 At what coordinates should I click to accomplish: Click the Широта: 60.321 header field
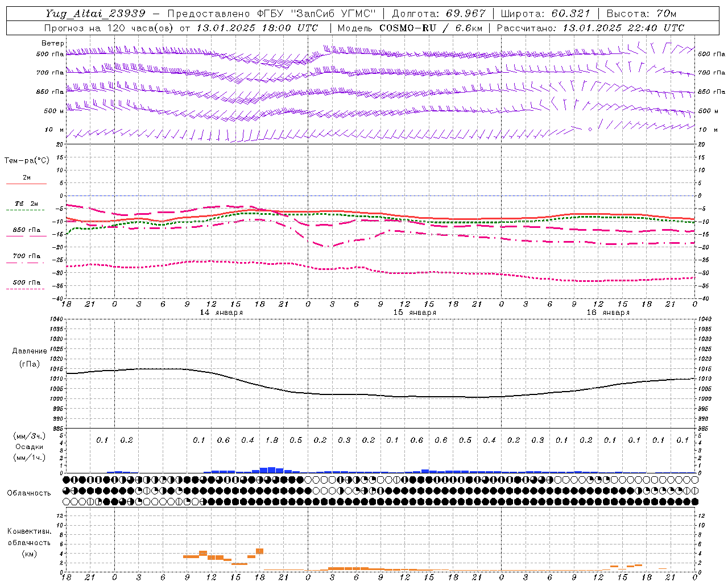coord(545,14)
